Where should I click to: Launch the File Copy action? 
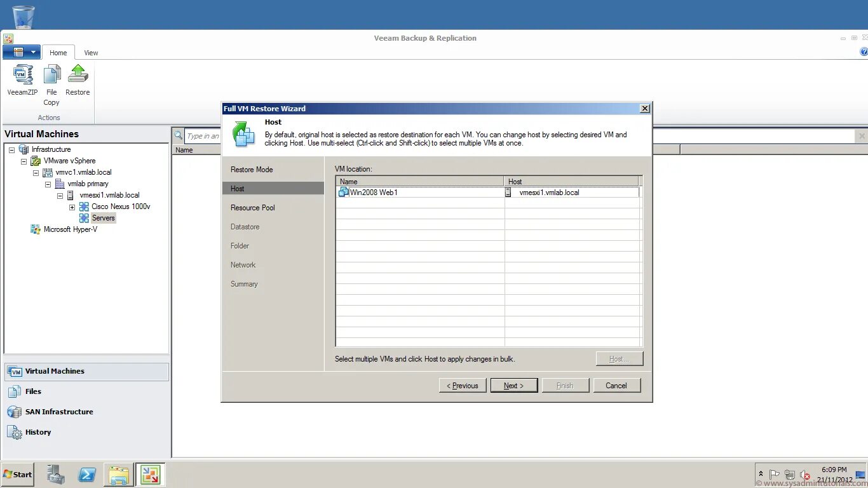click(x=51, y=85)
